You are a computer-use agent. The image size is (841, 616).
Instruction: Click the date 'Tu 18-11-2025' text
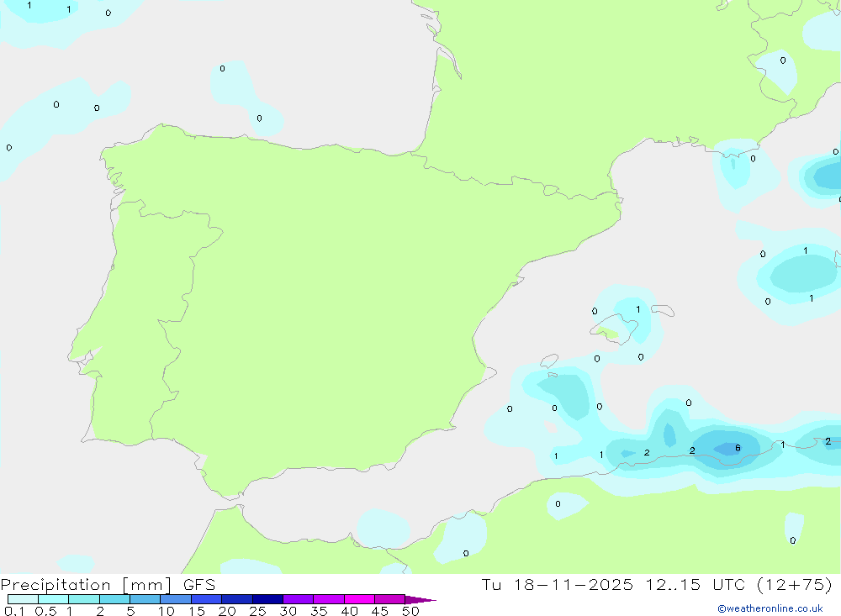coord(558,584)
